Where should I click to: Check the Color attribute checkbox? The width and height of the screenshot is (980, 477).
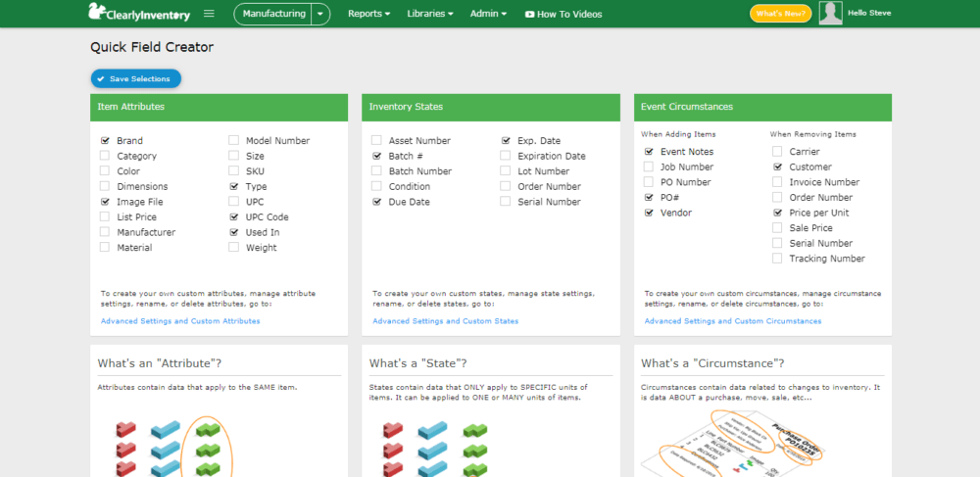(x=105, y=171)
